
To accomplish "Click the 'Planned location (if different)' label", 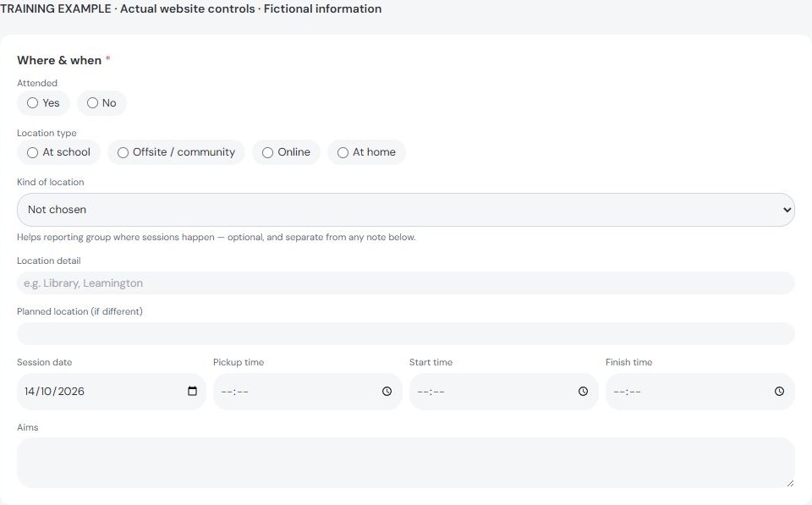I will 80,311.
